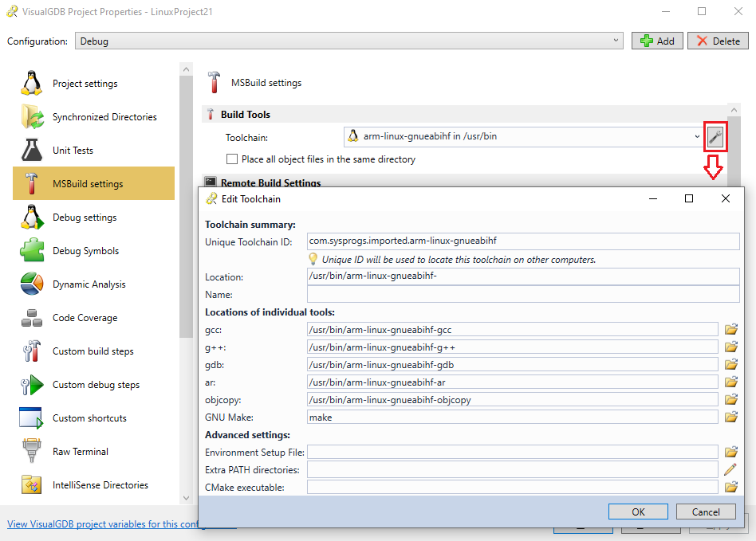Image resolution: width=756 pixels, height=541 pixels.
Task: Click the Environment Setup File field
Action: 513,452
